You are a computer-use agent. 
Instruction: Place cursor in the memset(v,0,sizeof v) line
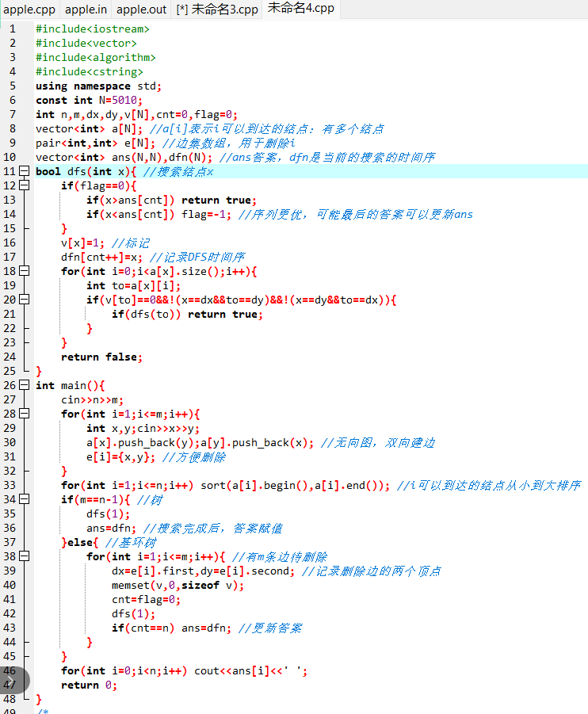tap(178, 586)
